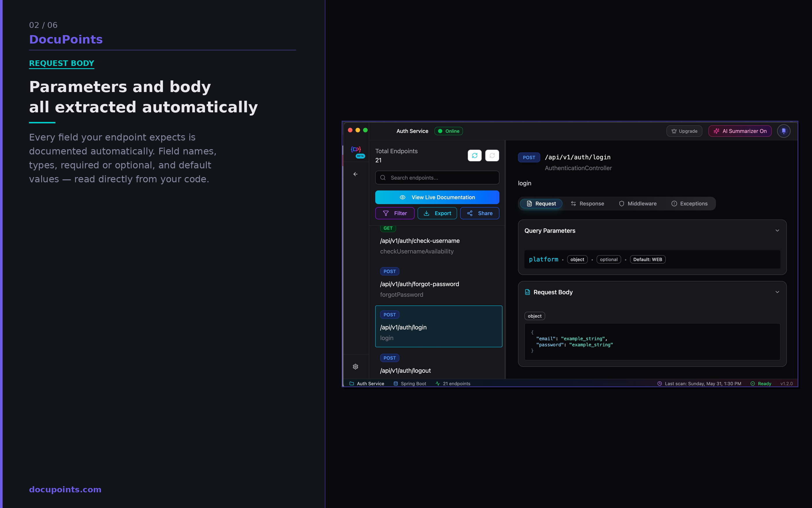Image resolution: width=812 pixels, height=508 pixels.
Task: Click the clock icon next to Last scan
Action: (x=659, y=383)
